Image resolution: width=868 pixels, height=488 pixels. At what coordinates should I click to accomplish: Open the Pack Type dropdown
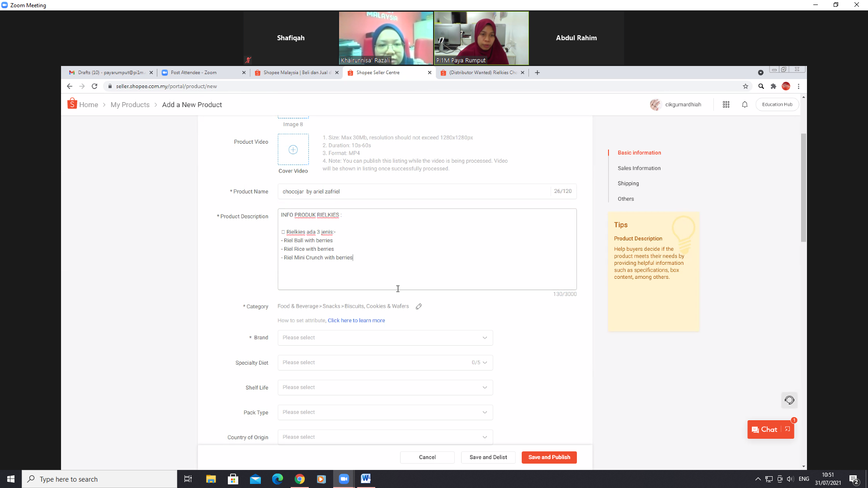coord(385,412)
